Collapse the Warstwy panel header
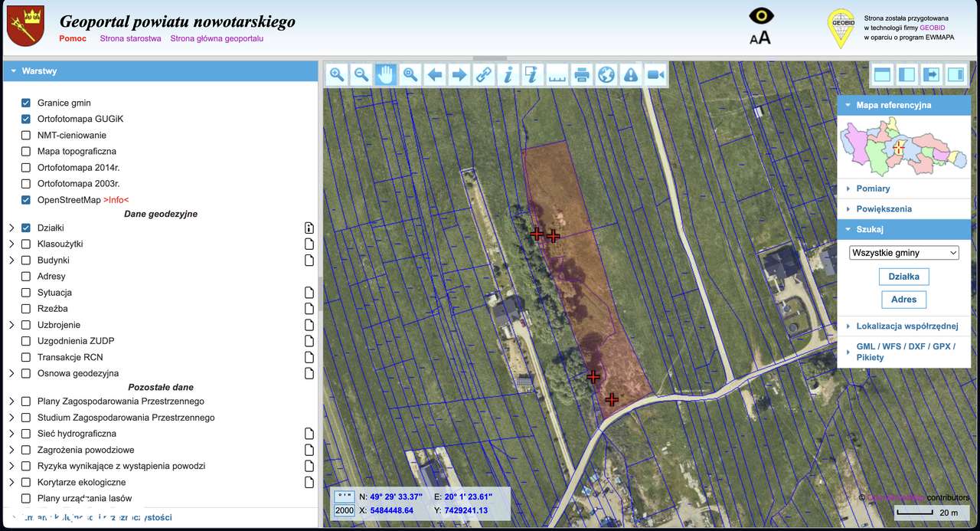Screen dimensions: 980x531 click(161, 71)
